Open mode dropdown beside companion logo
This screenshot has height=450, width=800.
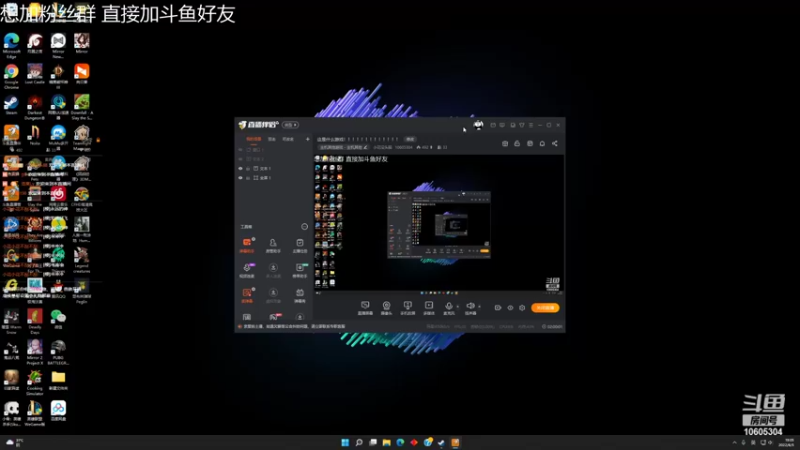[290, 125]
